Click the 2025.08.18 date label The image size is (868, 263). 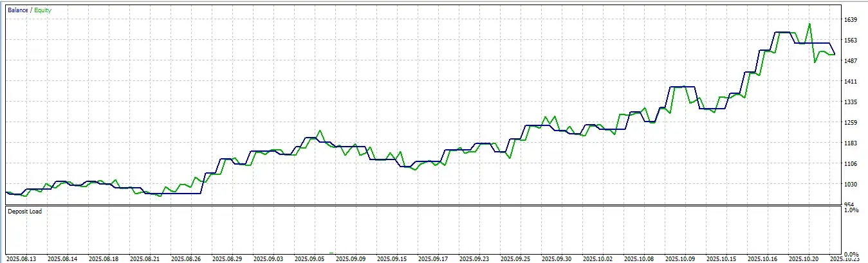103,258
